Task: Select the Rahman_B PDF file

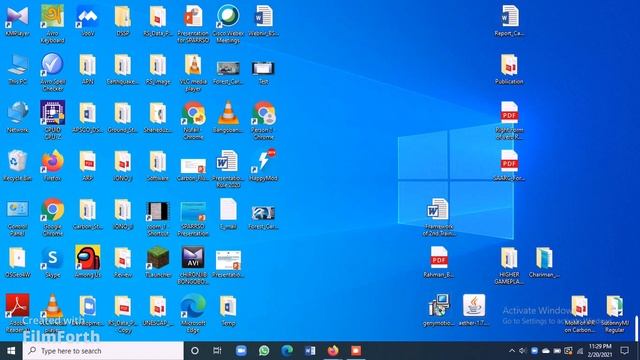Action: 439,262
